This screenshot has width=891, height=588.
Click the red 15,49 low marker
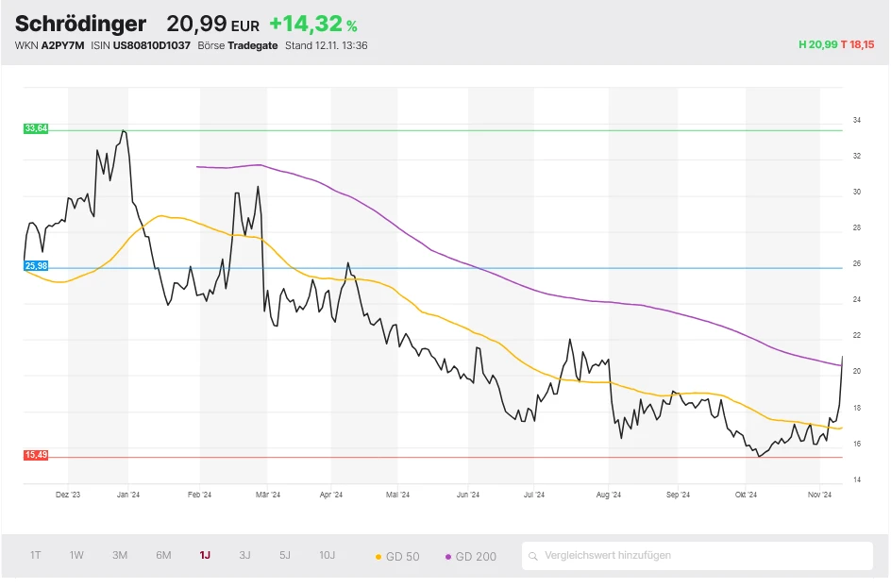[36, 455]
